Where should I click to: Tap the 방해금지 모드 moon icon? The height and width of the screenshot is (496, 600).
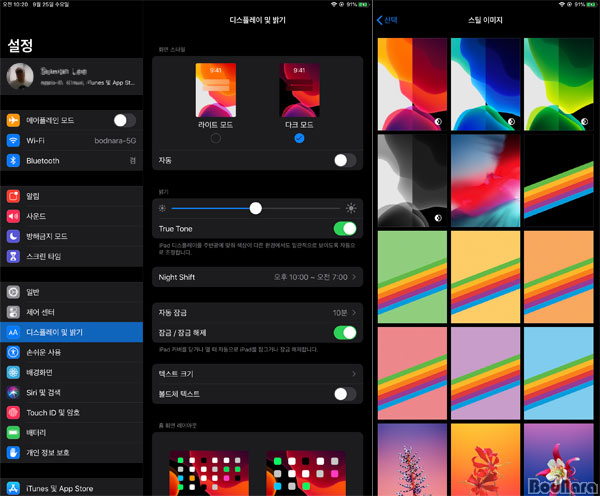click(13, 236)
